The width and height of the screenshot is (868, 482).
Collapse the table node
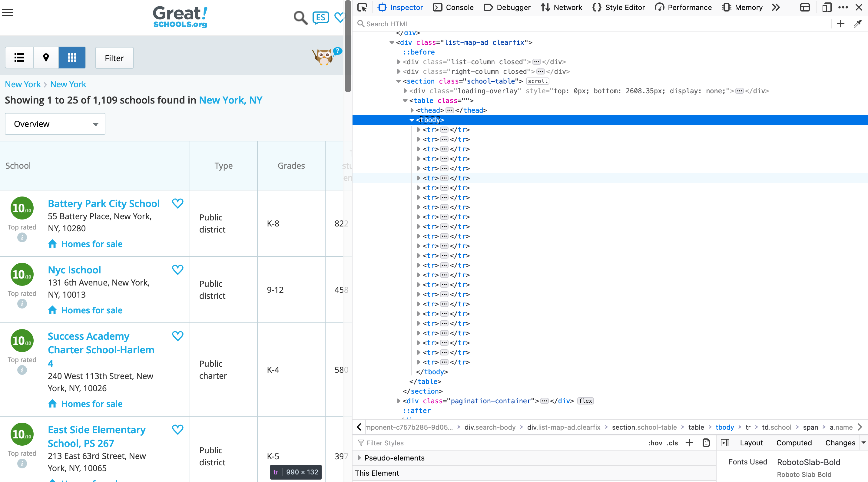[405, 101]
